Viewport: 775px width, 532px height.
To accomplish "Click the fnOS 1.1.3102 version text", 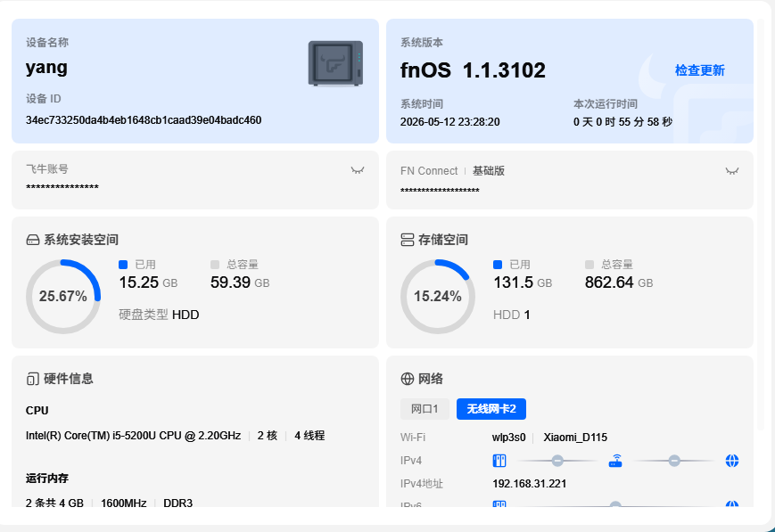I will pos(473,70).
